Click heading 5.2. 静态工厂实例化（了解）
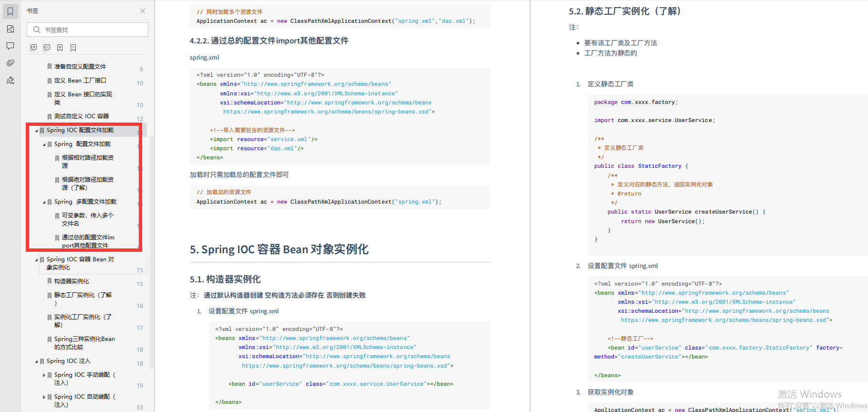The width and height of the screenshot is (868, 412). coord(626,11)
